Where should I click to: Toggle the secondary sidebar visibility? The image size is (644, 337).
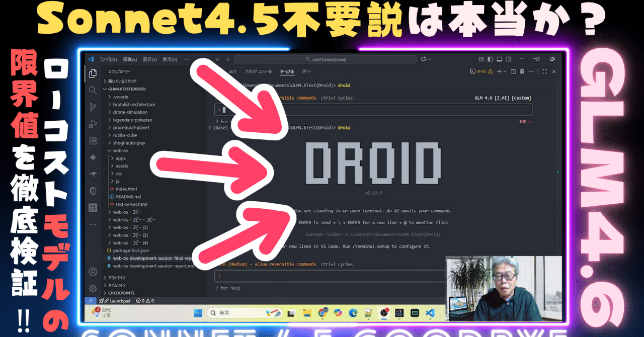point(508,59)
